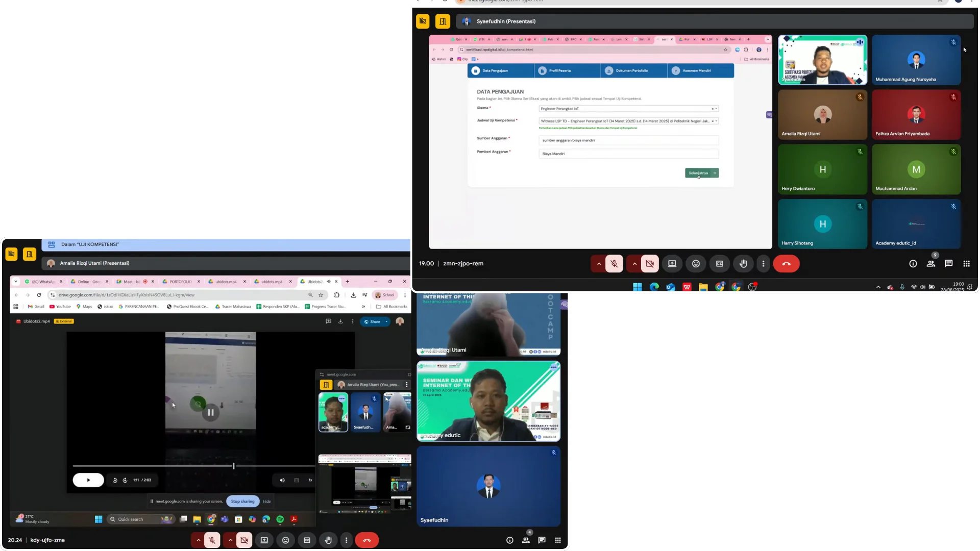The image size is (980, 551).
Task: Click the volume icon in Drive video player
Action: click(282, 480)
